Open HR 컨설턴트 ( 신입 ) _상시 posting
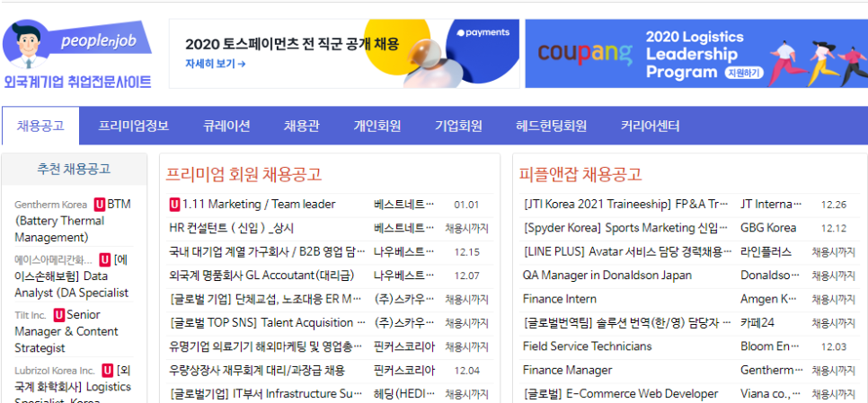Viewport: 868px width, 403px height. tap(232, 228)
